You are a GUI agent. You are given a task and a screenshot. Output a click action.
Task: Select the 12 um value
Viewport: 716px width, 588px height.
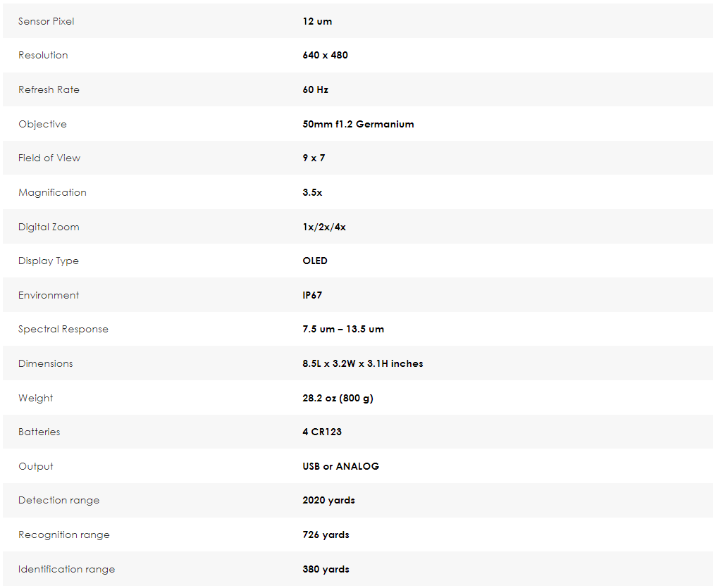(x=317, y=21)
